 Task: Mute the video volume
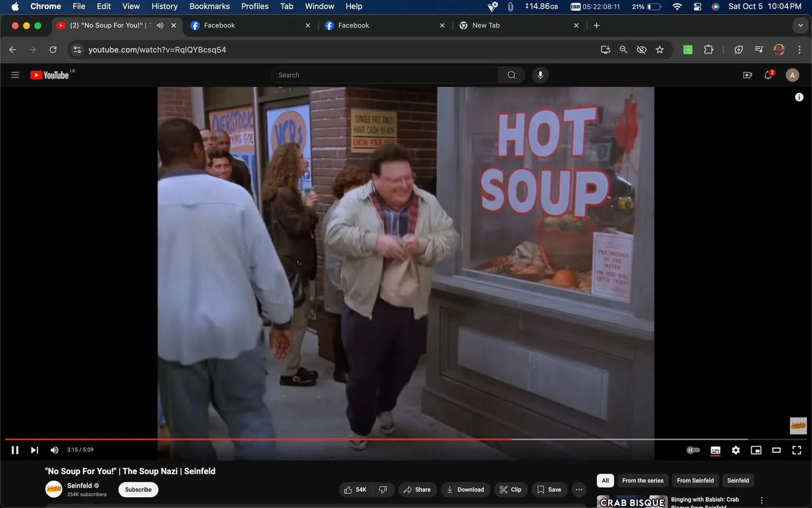pos(54,450)
